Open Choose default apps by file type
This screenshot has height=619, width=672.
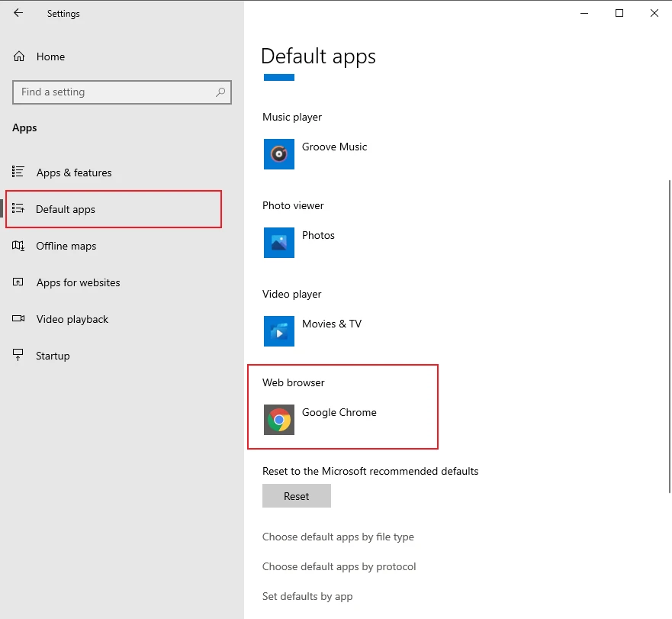338,537
